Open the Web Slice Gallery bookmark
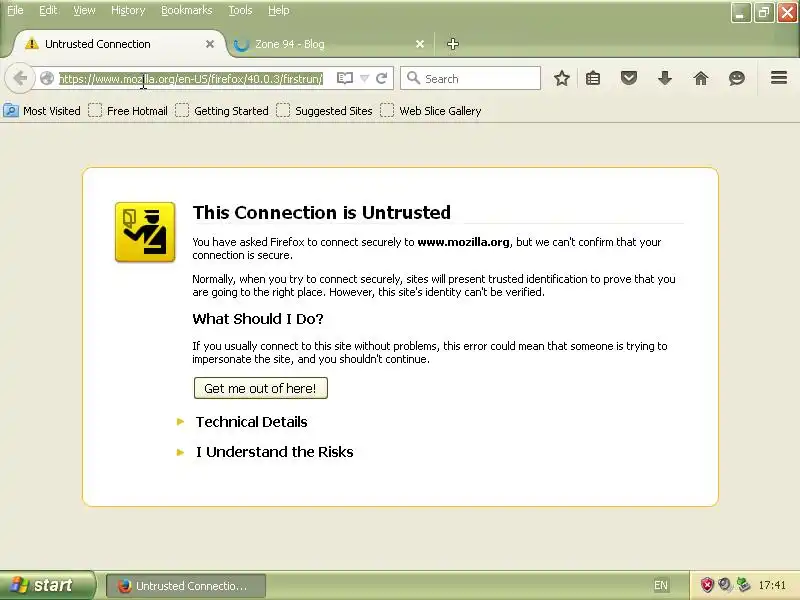This screenshot has width=800, height=600. tap(431, 111)
